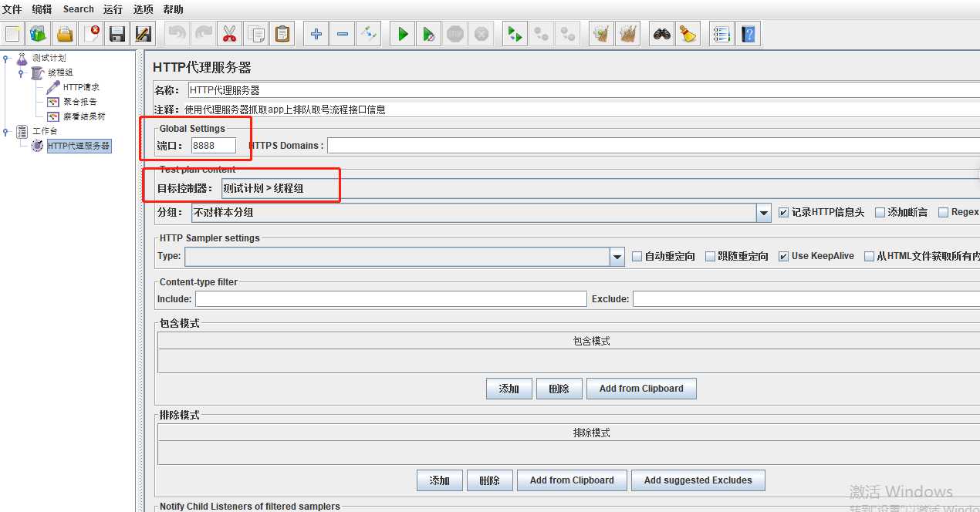Click the Paste clipboard icon

282,34
